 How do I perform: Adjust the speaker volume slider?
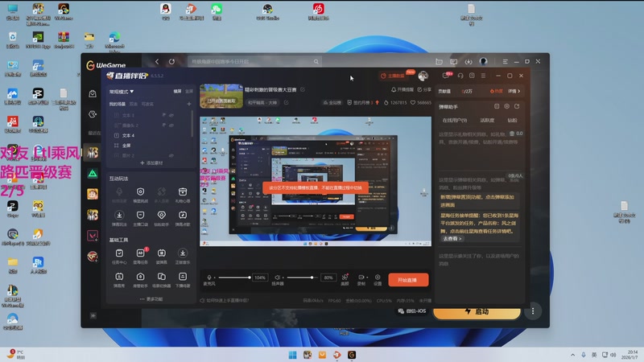tap(303, 278)
